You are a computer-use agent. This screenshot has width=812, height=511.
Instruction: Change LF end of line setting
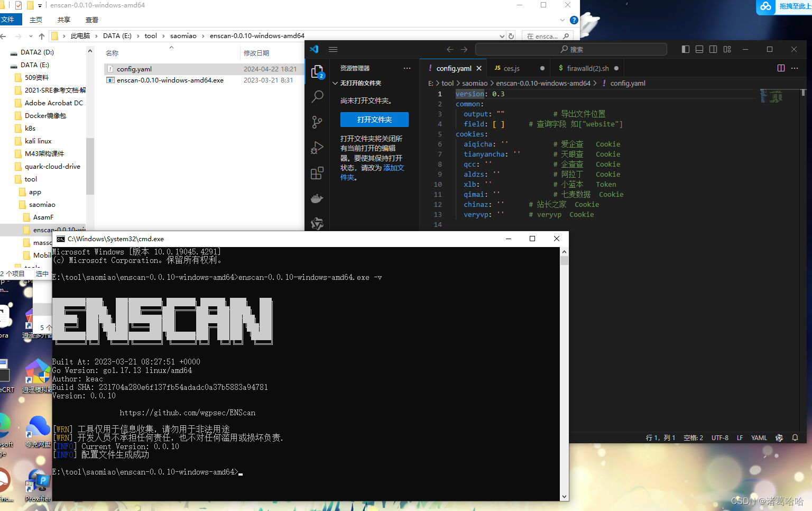(x=740, y=437)
